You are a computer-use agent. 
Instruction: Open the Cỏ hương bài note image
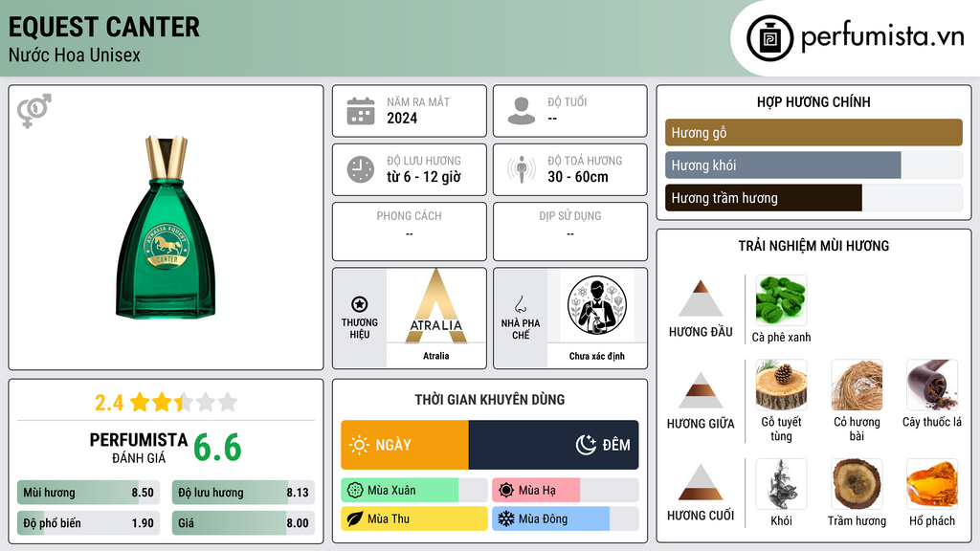coord(857,385)
